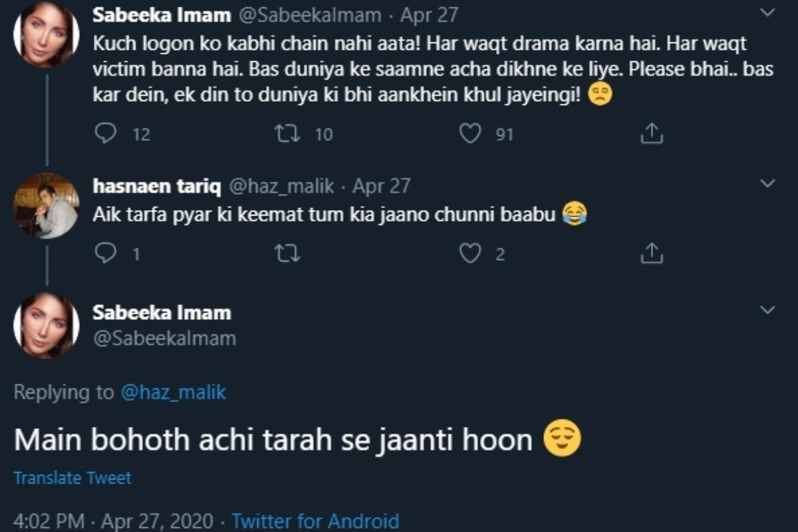Like hasnaen tariq's tweet

tap(470, 253)
